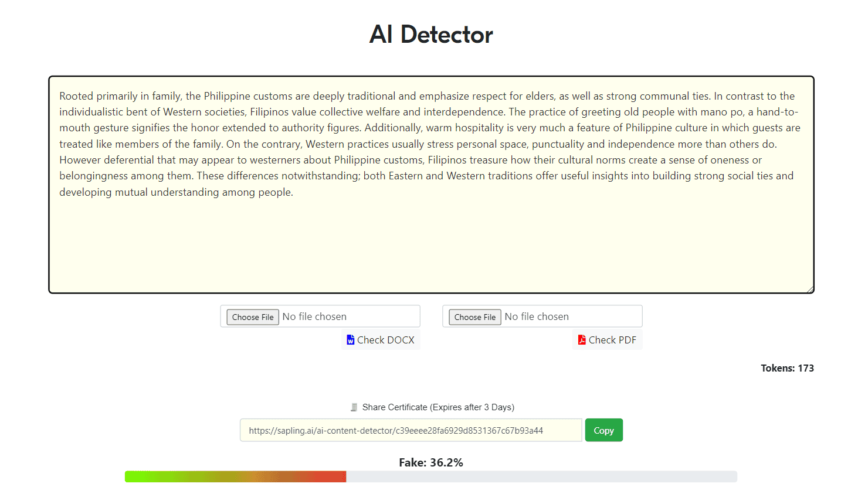
Task: Click the empty gray part of the Fake bar
Action: click(x=540, y=476)
